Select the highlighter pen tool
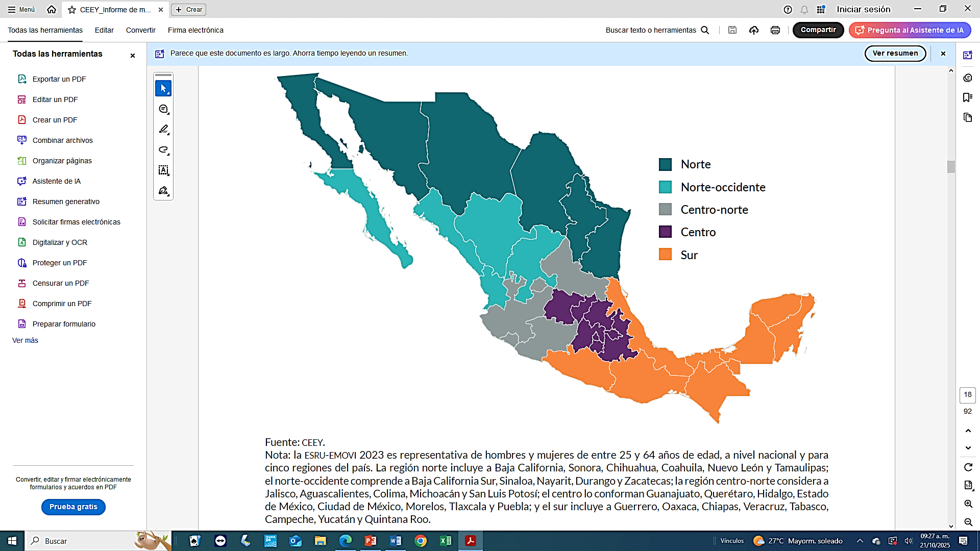The width and height of the screenshot is (980, 551). [163, 129]
